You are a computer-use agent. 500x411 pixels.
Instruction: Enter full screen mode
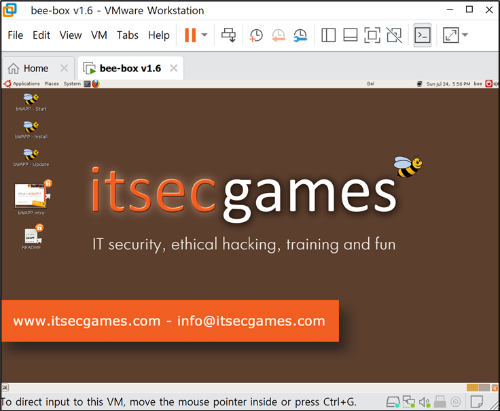372,35
